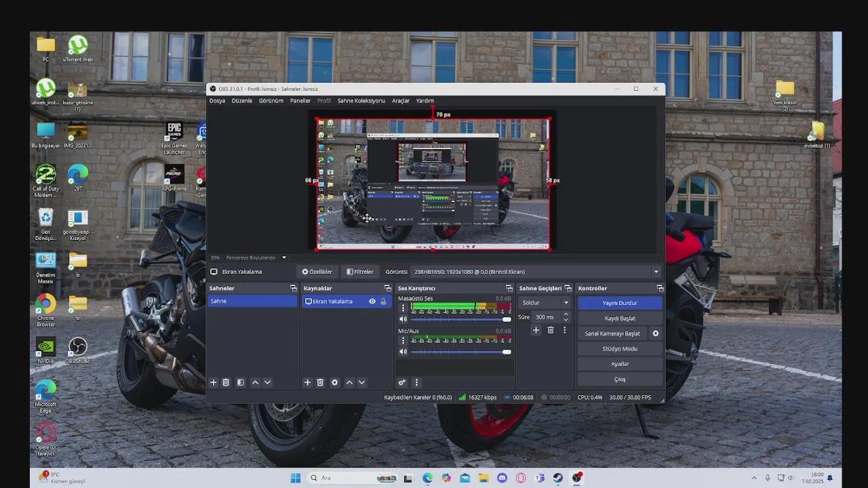Pop out the Kaynaklar dock

coord(388,288)
